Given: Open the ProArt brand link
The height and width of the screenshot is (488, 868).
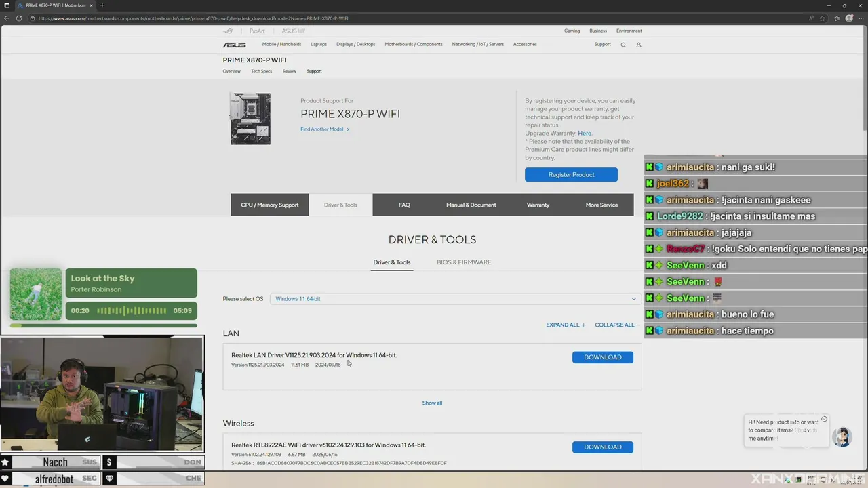Looking at the screenshot, I should [x=257, y=30].
